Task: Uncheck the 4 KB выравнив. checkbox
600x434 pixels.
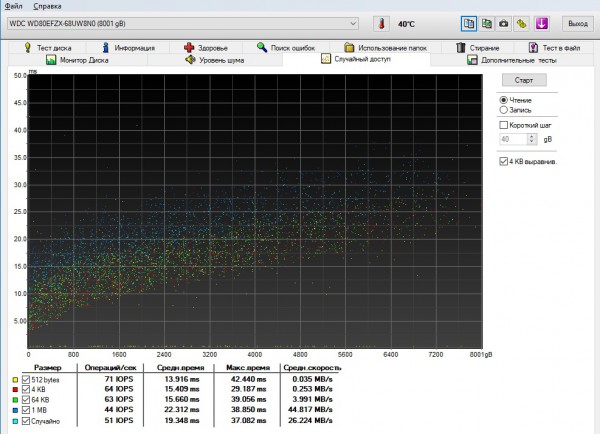Action: pyautogui.click(x=504, y=161)
